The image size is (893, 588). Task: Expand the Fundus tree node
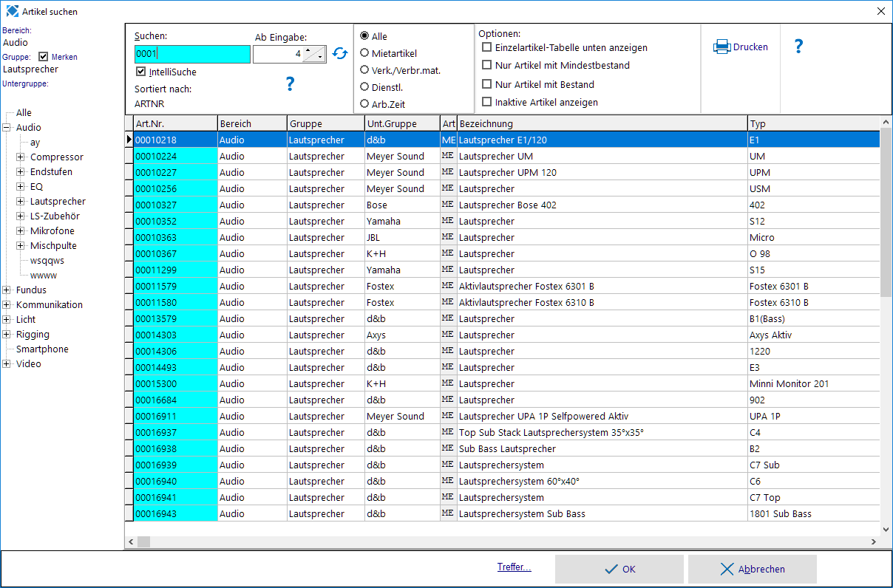[x=7, y=290]
